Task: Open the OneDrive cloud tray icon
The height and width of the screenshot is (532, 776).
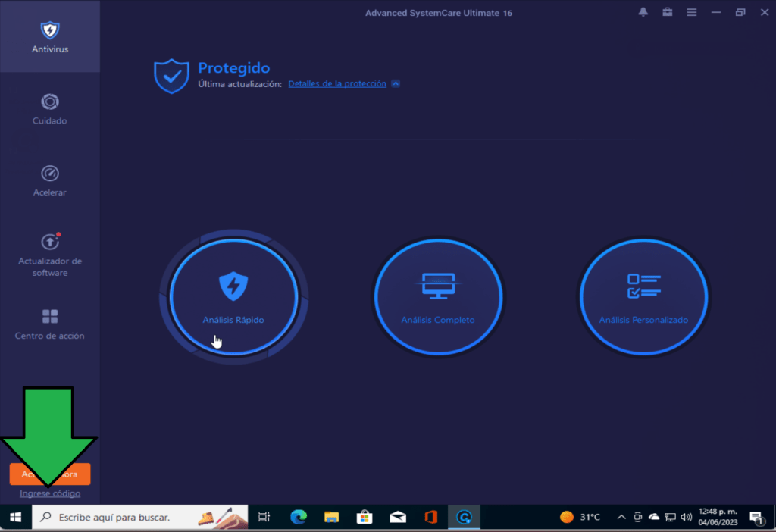Action: click(654, 517)
